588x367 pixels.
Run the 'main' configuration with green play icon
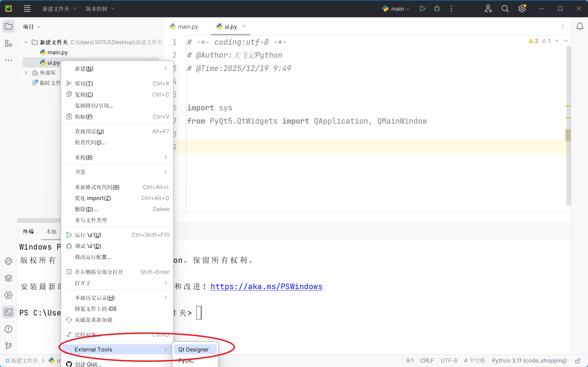[x=422, y=8]
